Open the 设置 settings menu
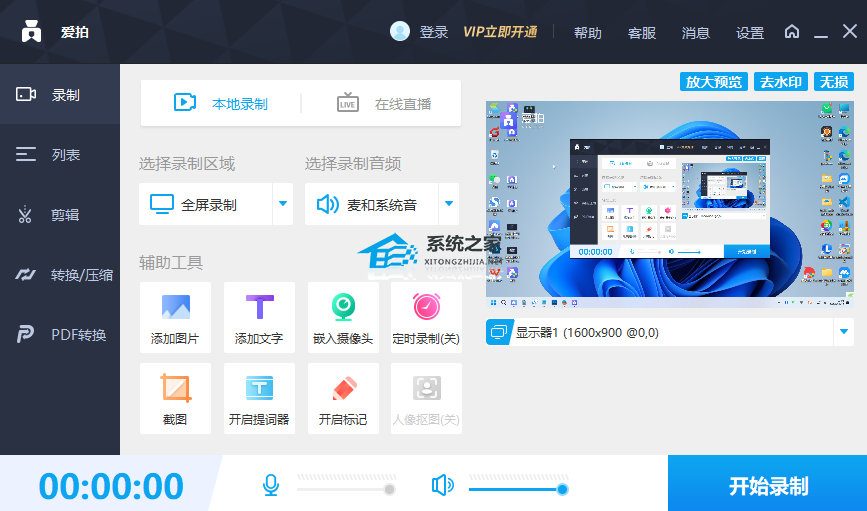This screenshot has width=867, height=511. coord(750,33)
